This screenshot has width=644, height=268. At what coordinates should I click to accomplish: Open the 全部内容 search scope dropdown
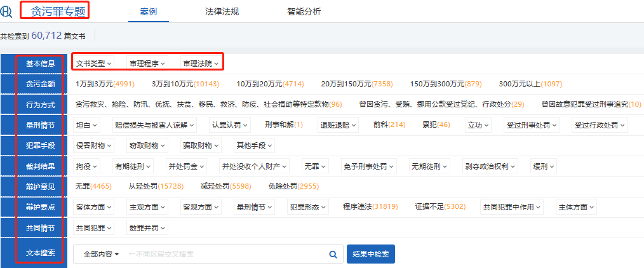[100, 254]
